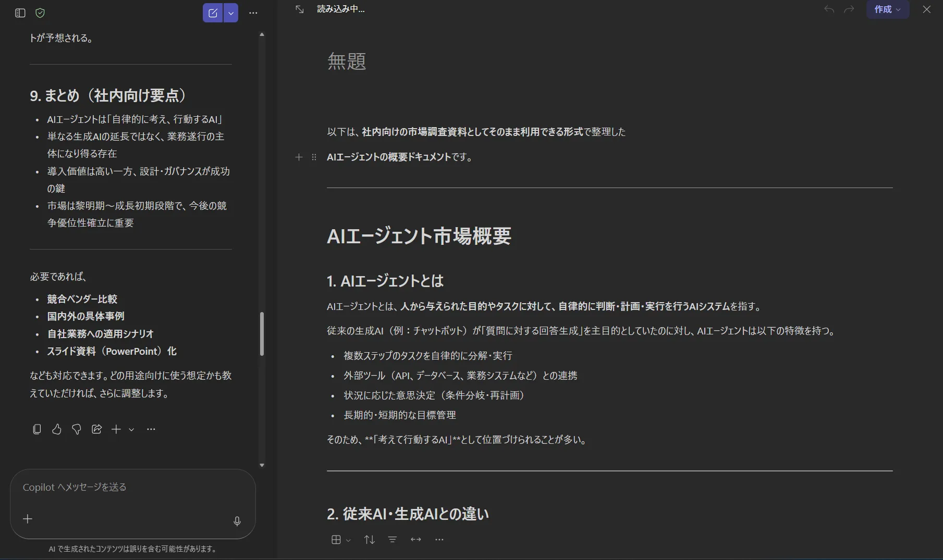Start a new chat with the pencil button
943x560 pixels.
tap(213, 13)
